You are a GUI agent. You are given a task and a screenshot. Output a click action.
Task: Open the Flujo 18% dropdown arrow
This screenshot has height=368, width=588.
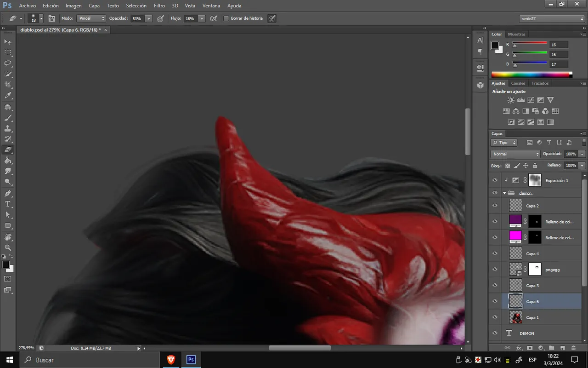click(x=202, y=18)
